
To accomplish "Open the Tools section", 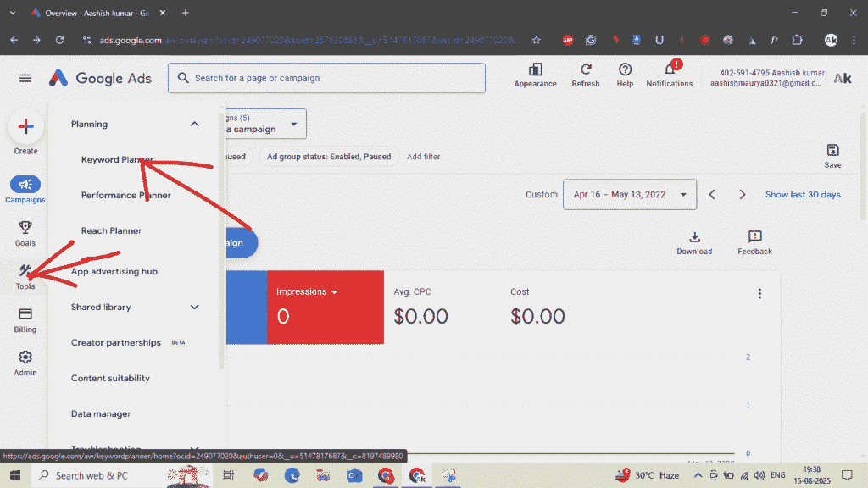I will pyautogui.click(x=25, y=277).
